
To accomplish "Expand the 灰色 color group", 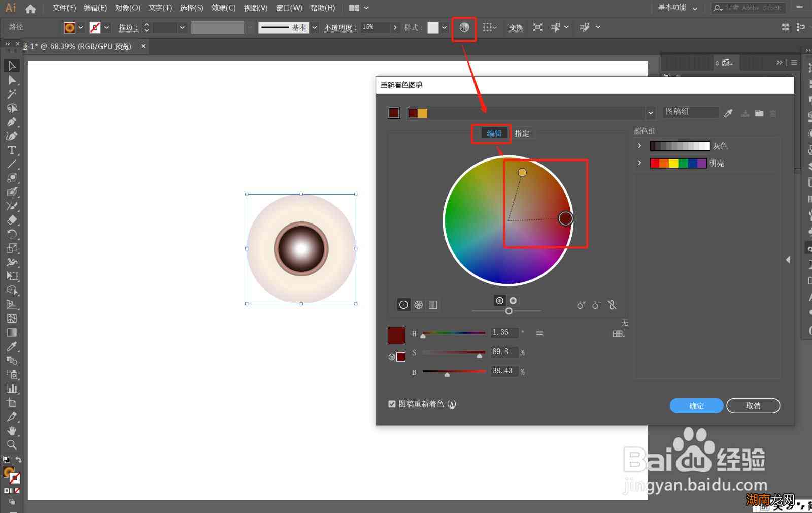I will point(639,146).
